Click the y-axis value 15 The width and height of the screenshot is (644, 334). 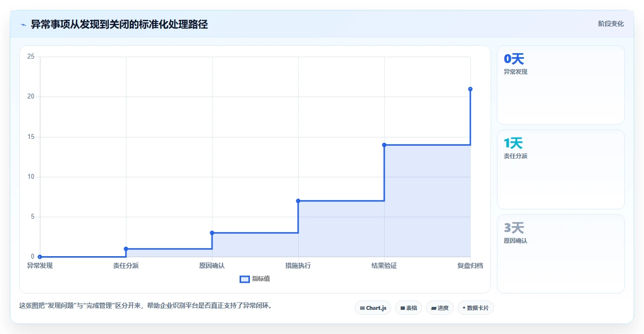coord(31,136)
